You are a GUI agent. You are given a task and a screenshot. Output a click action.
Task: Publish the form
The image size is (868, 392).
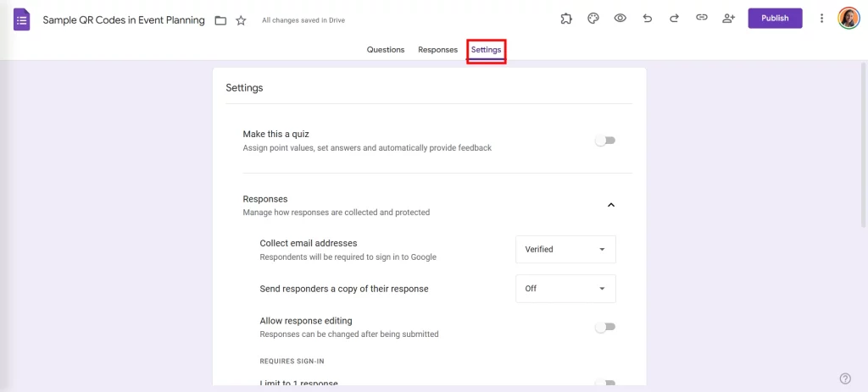[x=775, y=19]
